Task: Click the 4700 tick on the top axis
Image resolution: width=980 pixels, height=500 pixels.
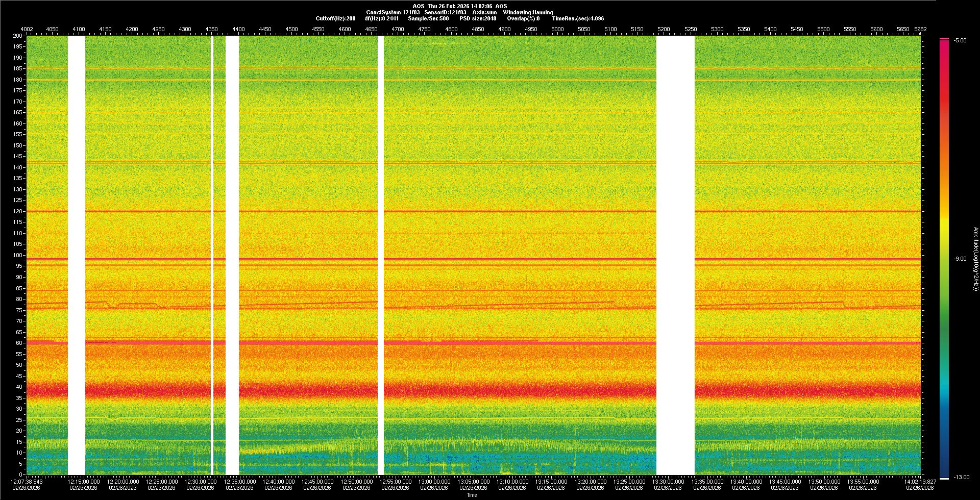Action: 398,29
